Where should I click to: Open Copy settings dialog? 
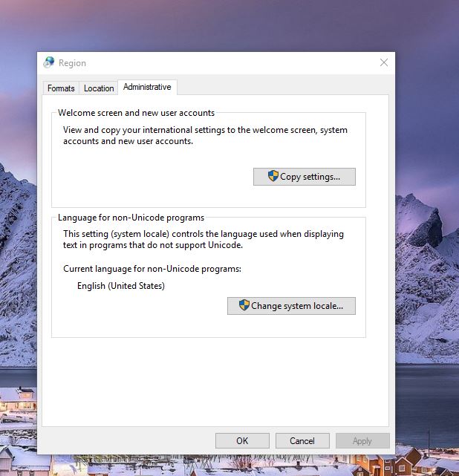tap(305, 177)
